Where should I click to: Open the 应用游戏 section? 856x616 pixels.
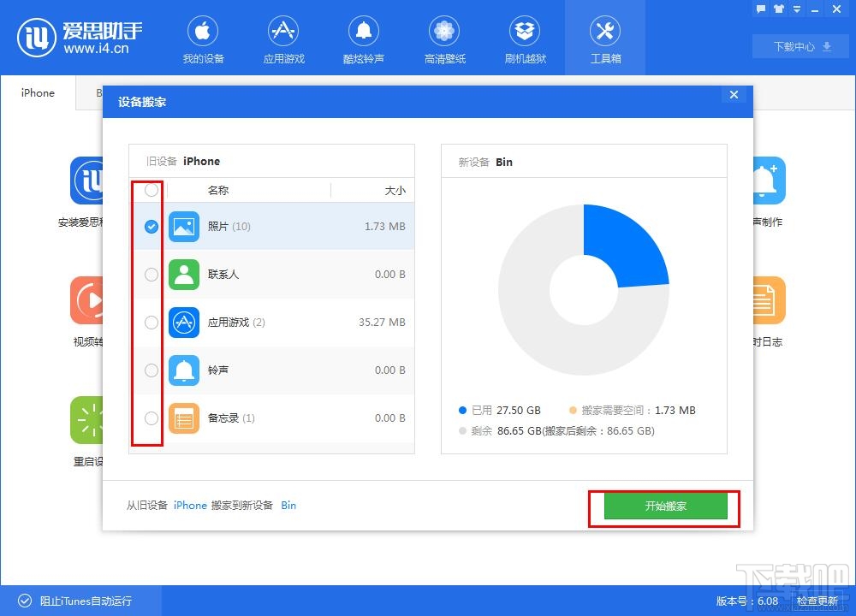(283, 38)
